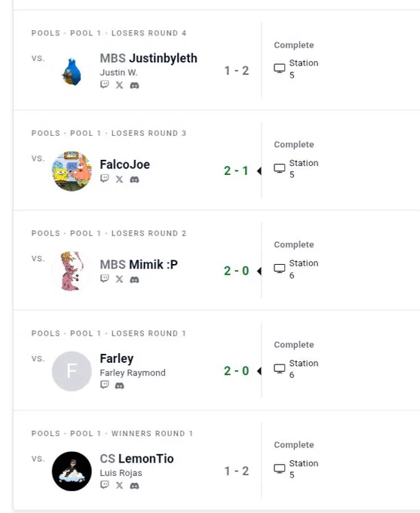Image resolution: width=420 pixels, height=513 pixels.
Task: Open MBS Mimik :P's Discord icon
Action: pyautogui.click(x=134, y=279)
